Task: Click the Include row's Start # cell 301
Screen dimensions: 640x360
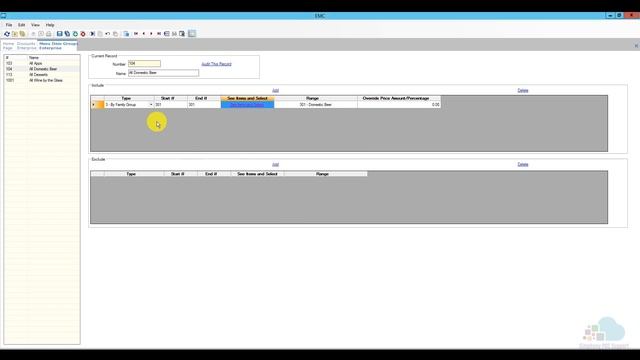Action: click(171, 105)
